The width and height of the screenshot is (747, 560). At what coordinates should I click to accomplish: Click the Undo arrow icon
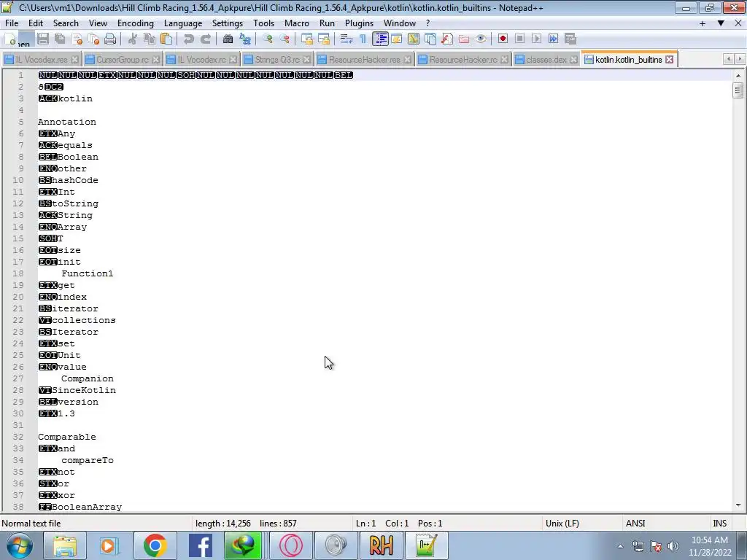(189, 39)
